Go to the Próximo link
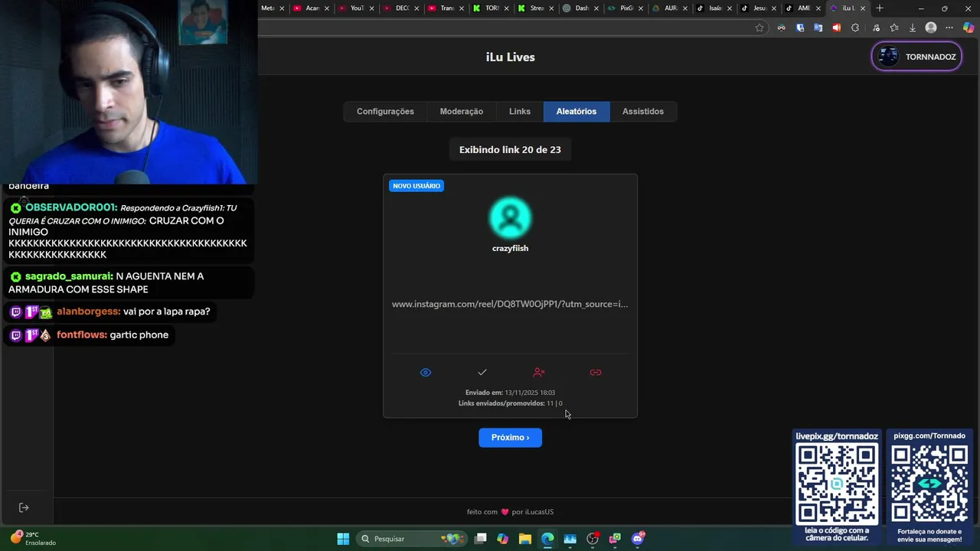Viewport: 980px width, 551px height. tap(510, 437)
